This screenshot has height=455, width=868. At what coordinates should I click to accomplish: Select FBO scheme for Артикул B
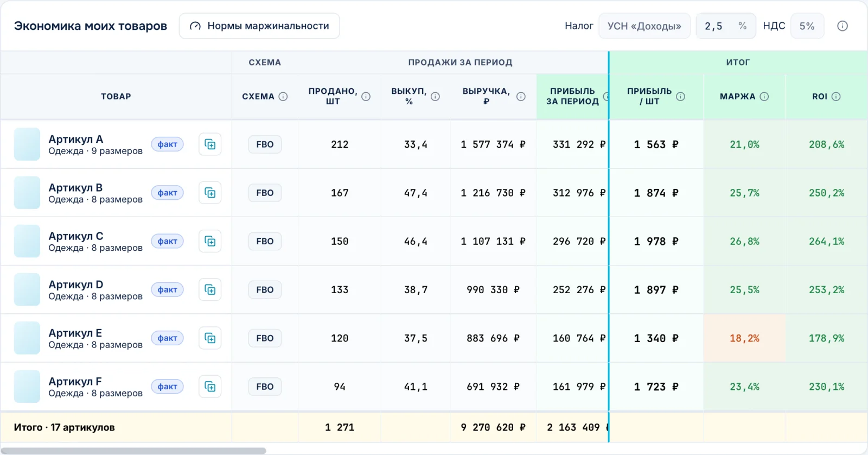coord(265,193)
